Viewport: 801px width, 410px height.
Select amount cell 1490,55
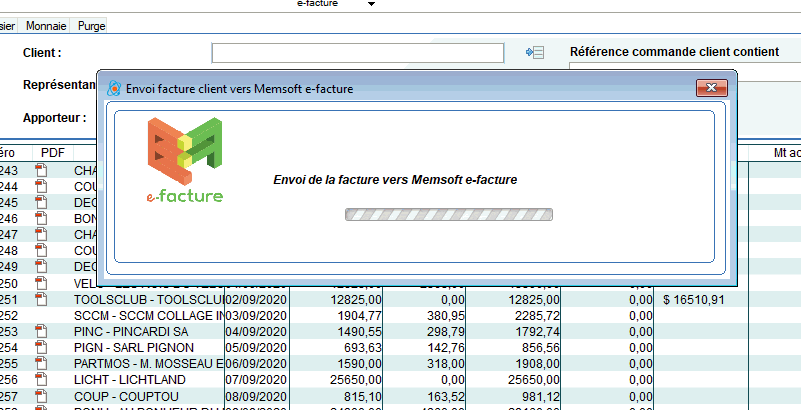(336, 332)
